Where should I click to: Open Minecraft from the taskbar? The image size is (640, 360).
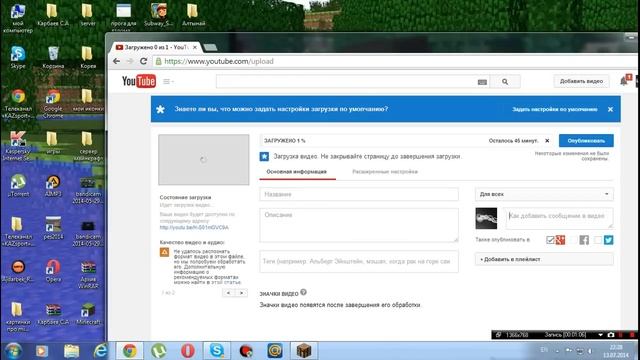coord(304,351)
